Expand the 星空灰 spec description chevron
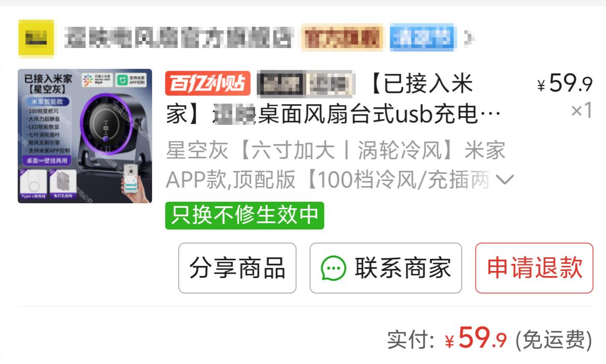 (x=504, y=179)
